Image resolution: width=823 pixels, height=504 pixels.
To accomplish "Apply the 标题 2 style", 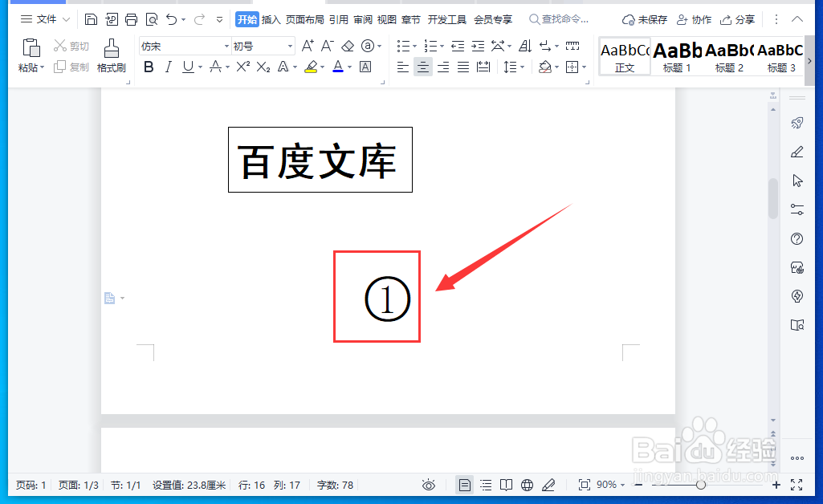I will coord(729,56).
